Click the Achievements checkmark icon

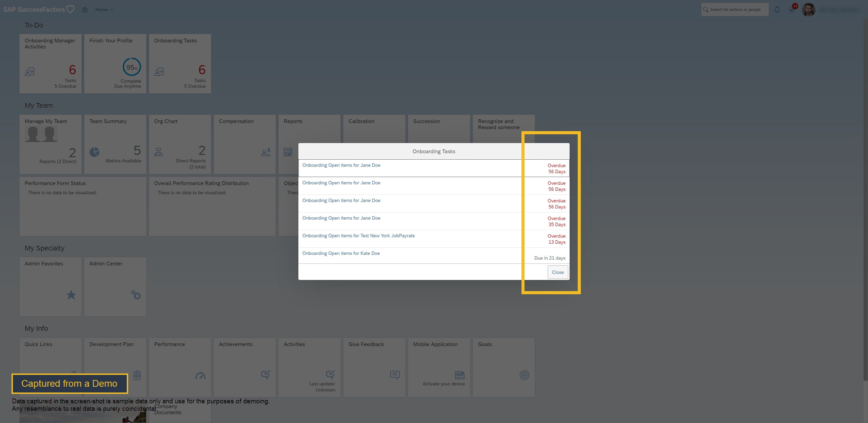pos(265,375)
